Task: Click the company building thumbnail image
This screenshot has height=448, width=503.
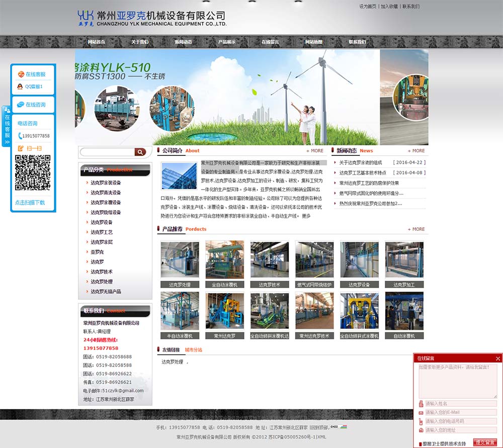Action: click(x=179, y=176)
